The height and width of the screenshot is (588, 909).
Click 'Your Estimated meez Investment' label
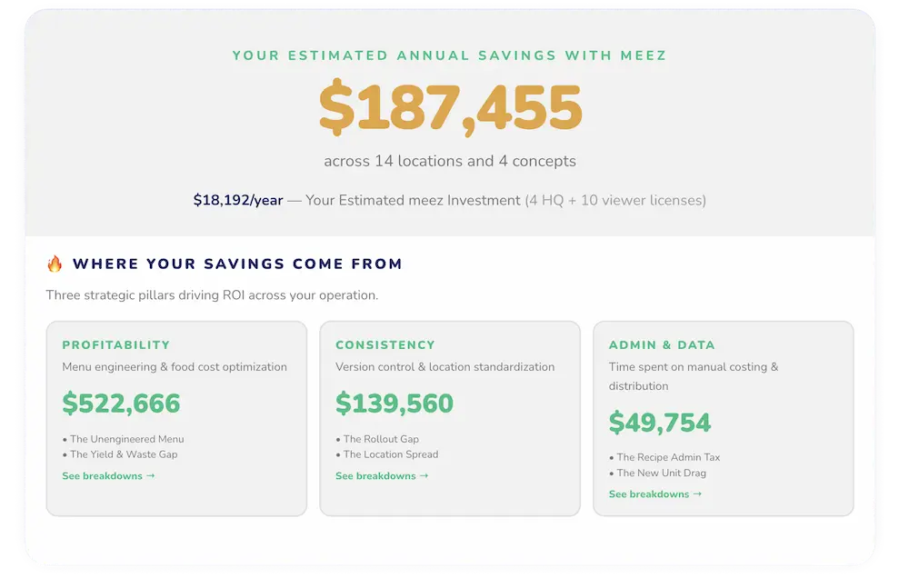click(x=413, y=200)
